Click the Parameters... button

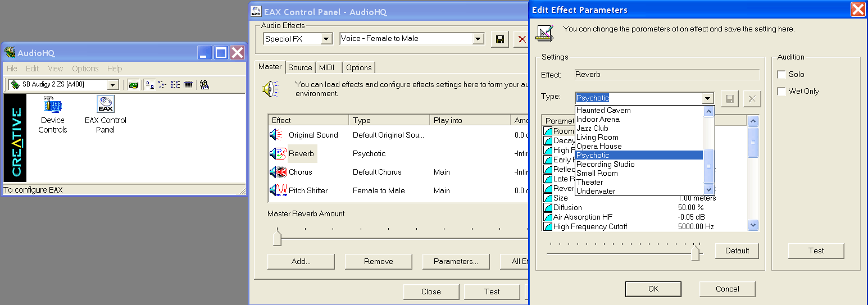click(x=456, y=261)
